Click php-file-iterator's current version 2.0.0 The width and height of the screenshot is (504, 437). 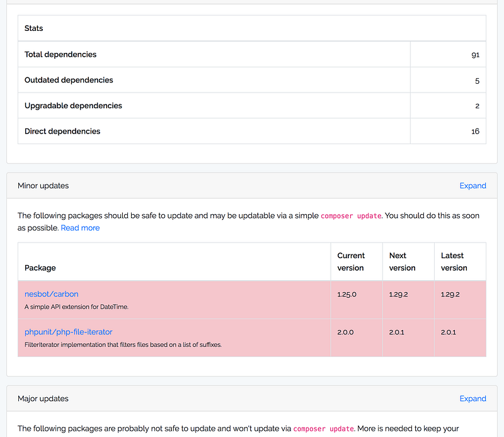[346, 332]
